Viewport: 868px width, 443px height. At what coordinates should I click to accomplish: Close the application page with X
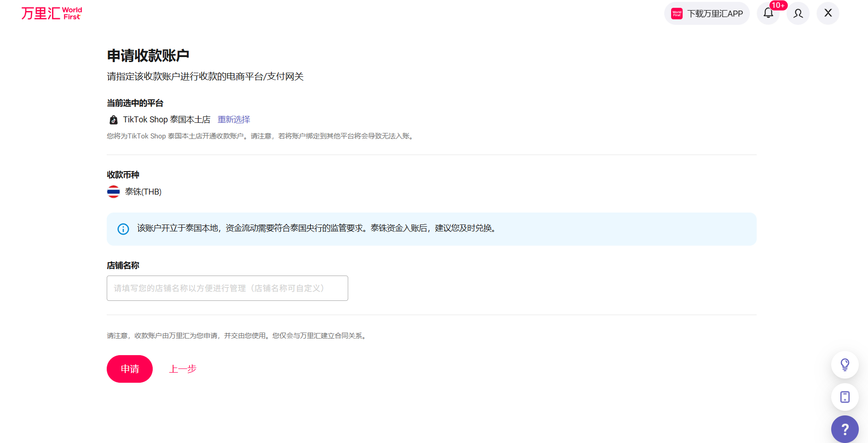click(828, 13)
